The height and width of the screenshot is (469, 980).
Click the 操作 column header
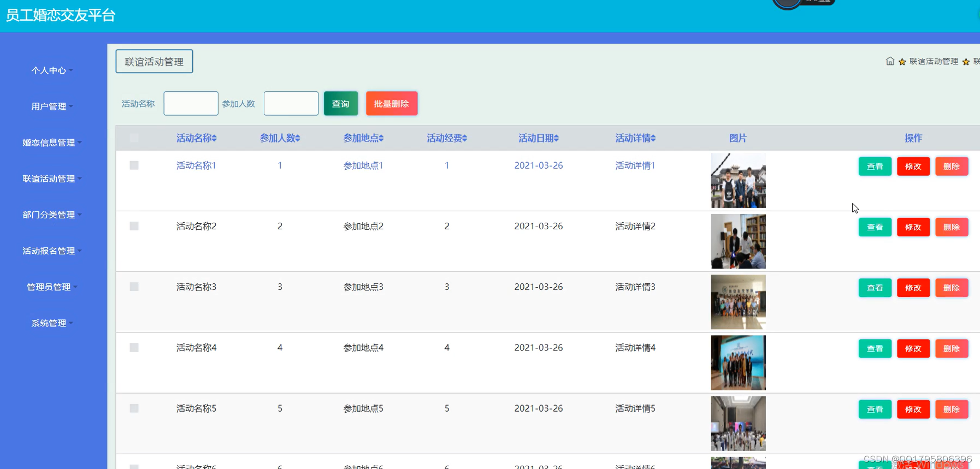point(913,138)
